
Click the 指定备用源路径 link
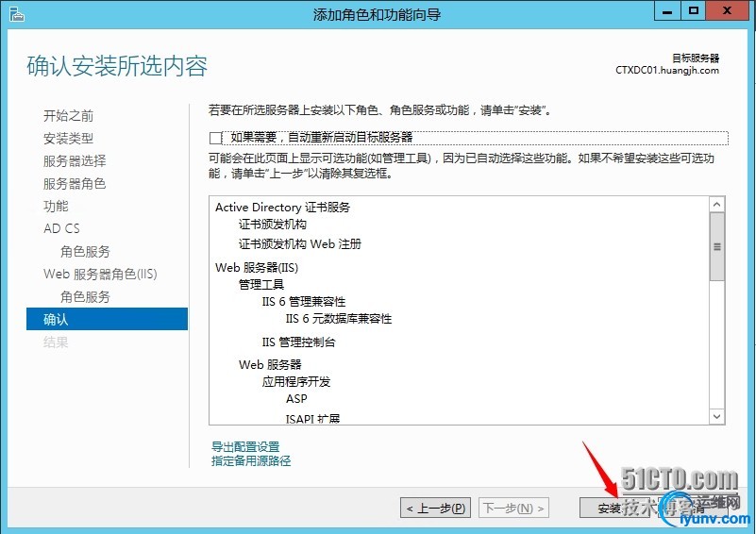click(251, 460)
